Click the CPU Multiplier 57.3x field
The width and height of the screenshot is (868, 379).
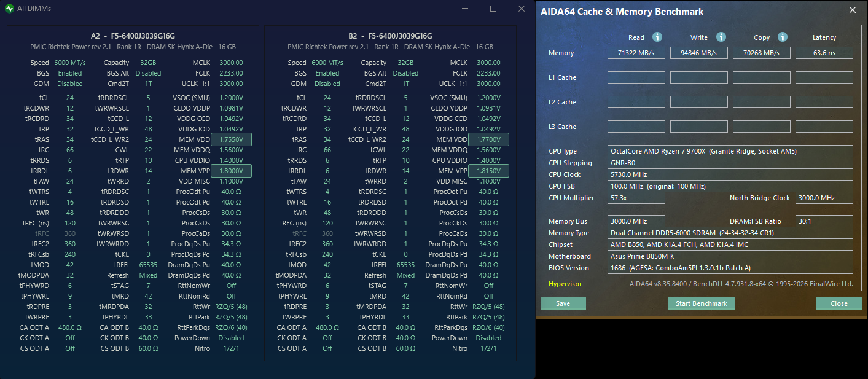(636, 198)
